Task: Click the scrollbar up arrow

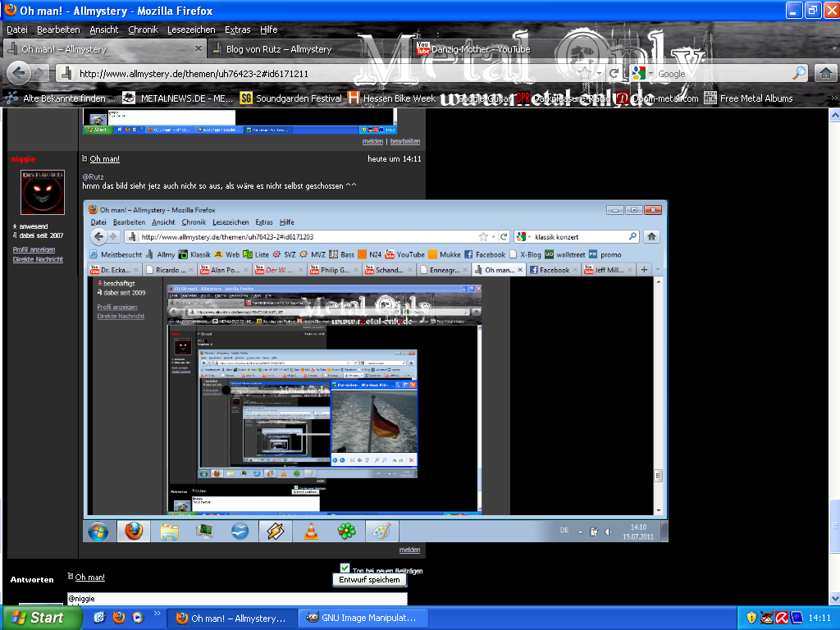Action: pyautogui.click(x=834, y=115)
